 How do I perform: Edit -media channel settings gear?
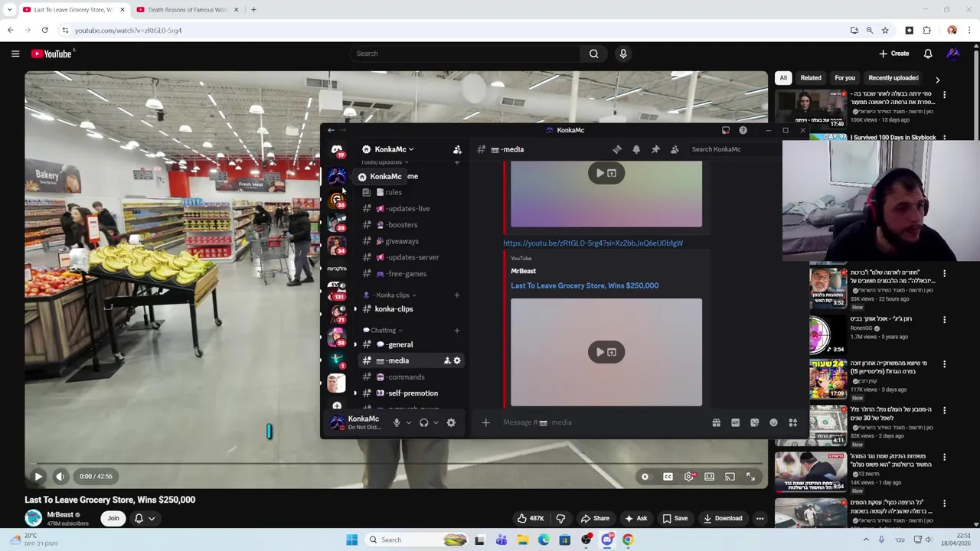click(x=457, y=360)
